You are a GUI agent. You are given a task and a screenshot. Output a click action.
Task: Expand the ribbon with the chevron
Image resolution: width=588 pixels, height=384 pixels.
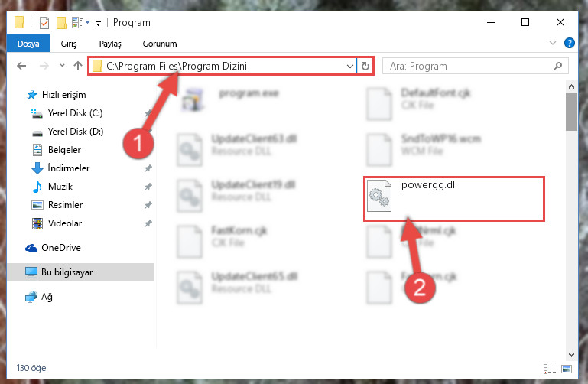point(552,43)
